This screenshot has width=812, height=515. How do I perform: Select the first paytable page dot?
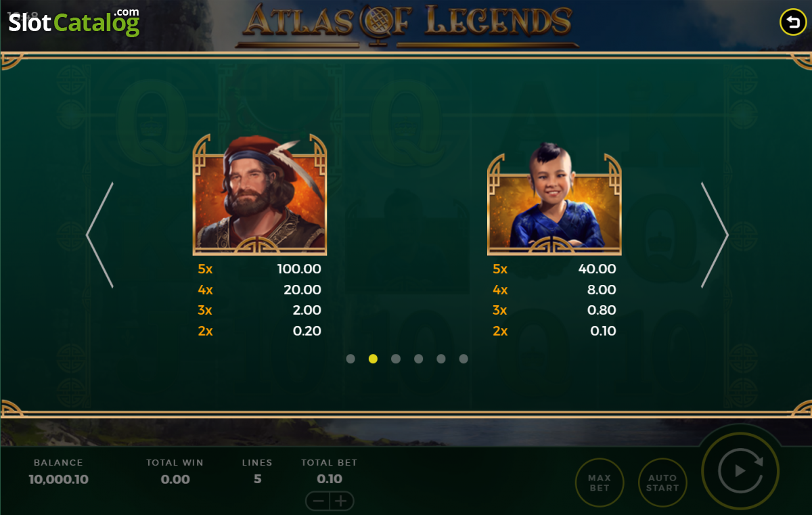tap(351, 359)
